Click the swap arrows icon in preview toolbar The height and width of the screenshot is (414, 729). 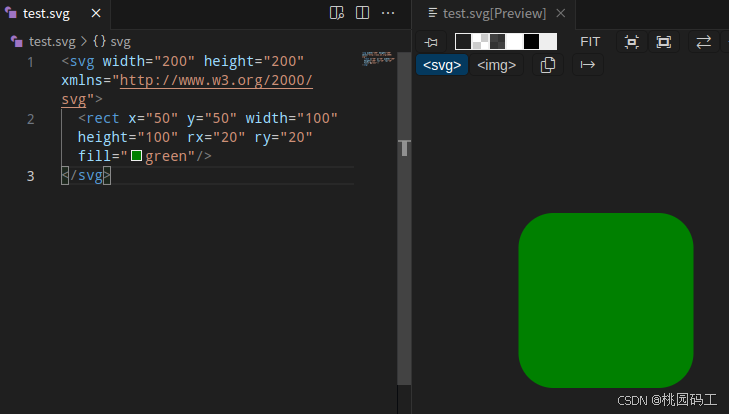pos(703,42)
